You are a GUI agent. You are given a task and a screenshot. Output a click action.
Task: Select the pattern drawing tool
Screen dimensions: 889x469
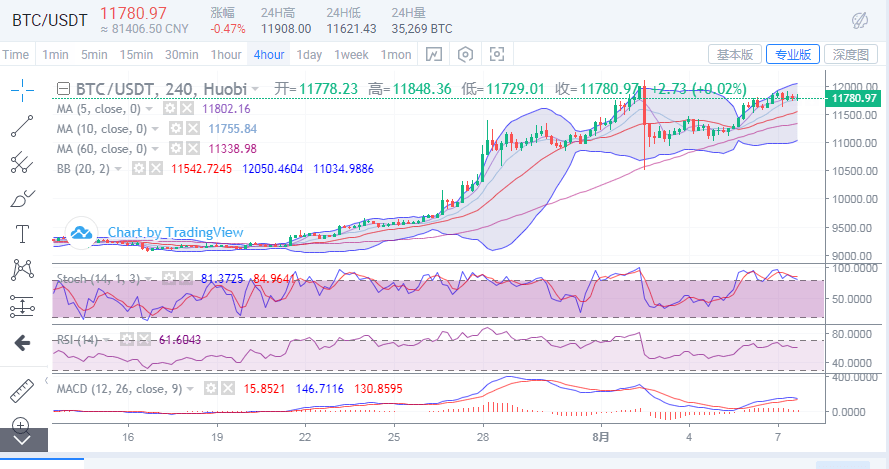coord(22,270)
